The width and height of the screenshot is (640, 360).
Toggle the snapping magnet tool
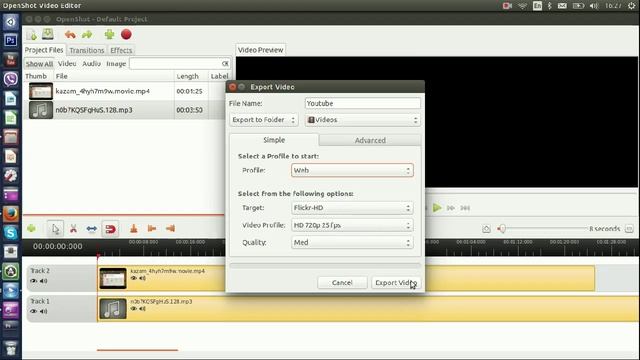tap(110, 229)
